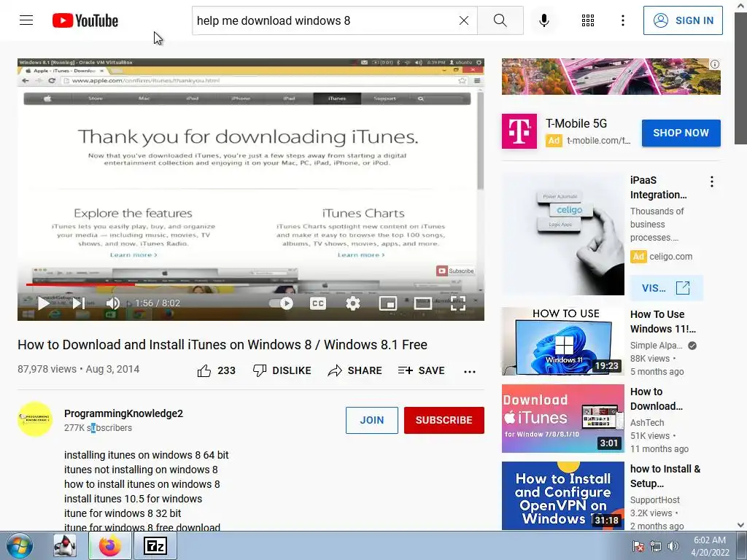This screenshot has height=560, width=747.
Task: Click the T-Mobile ad banner image
Action: (x=611, y=76)
